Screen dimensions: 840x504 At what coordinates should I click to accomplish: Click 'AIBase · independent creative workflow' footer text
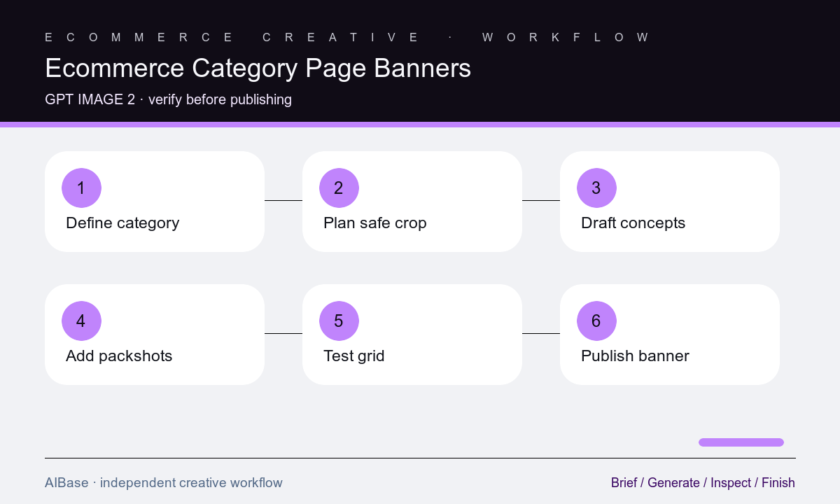point(164,483)
